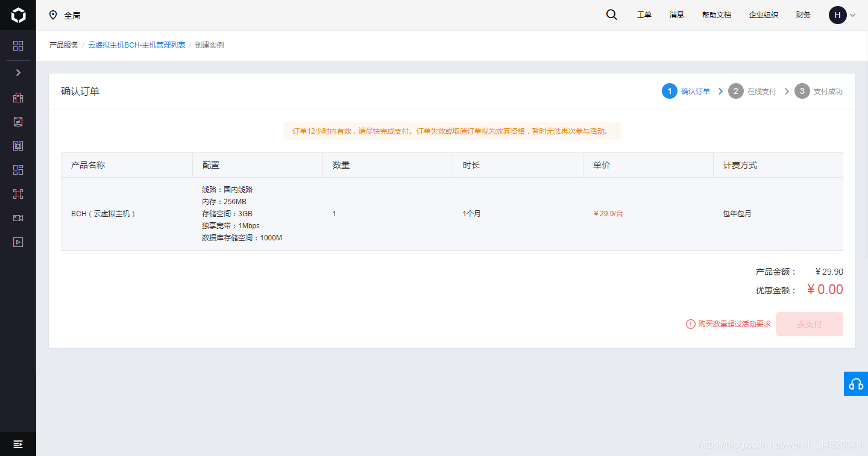
Task: Select step 1 确认订单 circle
Action: click(x=669, y=92)
